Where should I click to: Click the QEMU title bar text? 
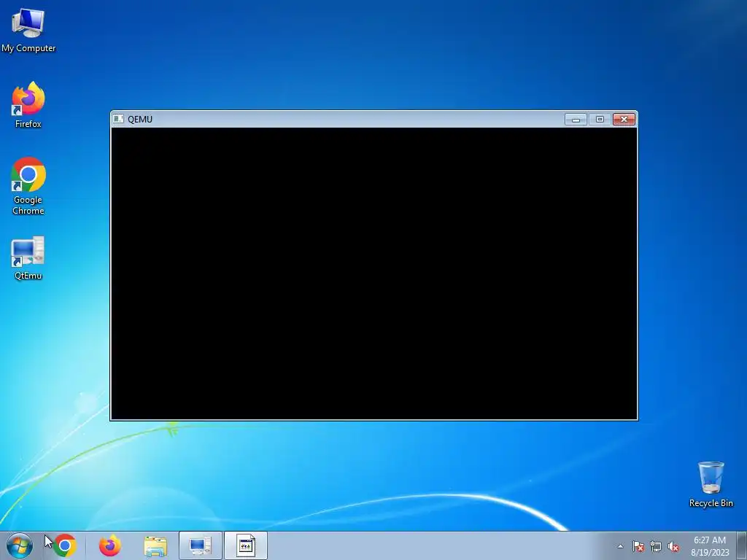(140, 119)
